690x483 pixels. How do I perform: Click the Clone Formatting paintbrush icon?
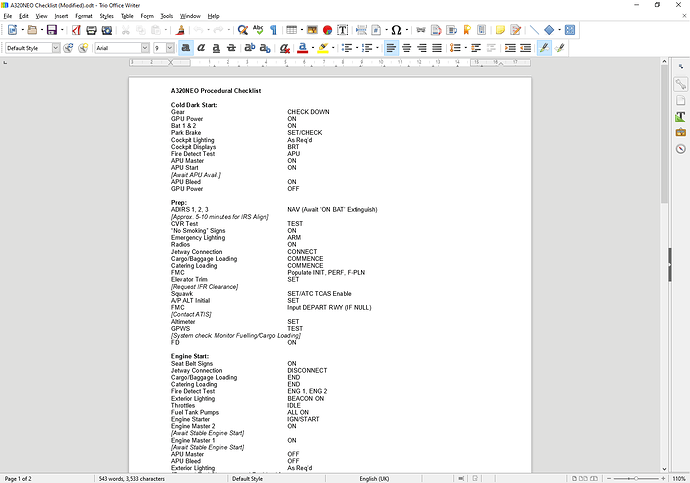[x=180, y=30]
